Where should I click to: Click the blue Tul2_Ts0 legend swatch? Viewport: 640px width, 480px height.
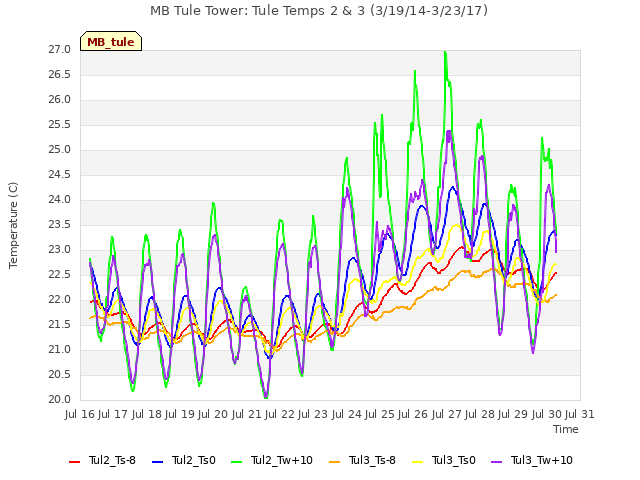[157, 462]
